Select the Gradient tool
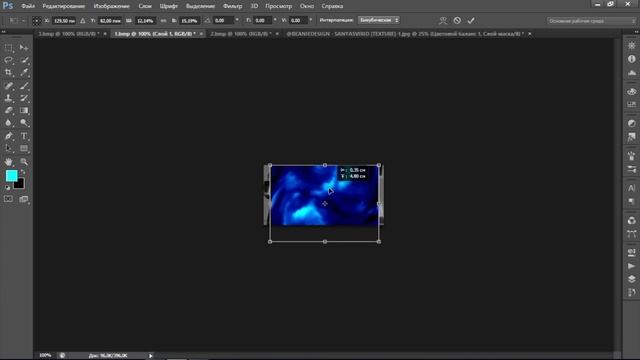 point(24,110)
